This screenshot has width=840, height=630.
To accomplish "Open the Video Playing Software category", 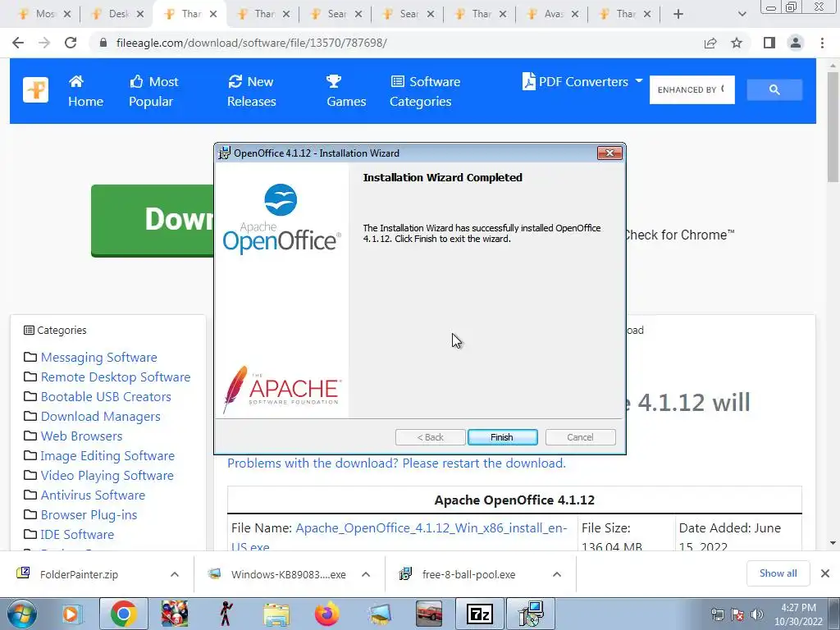I will [x=107, y=476].
